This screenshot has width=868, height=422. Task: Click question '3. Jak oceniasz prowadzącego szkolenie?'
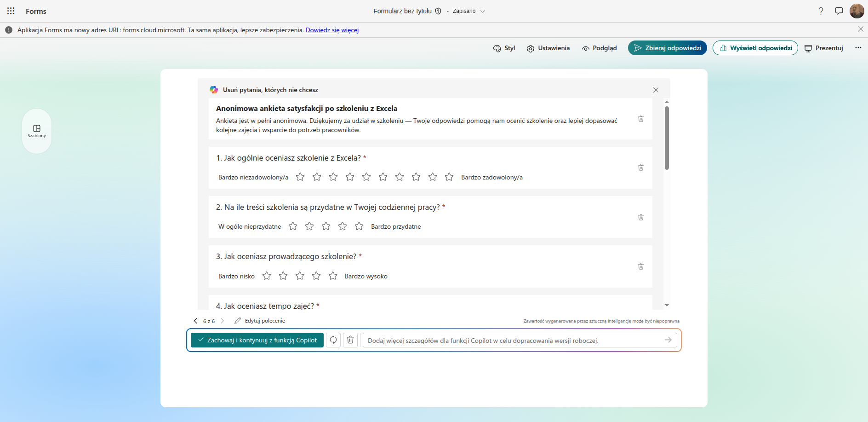pos(286,256)
